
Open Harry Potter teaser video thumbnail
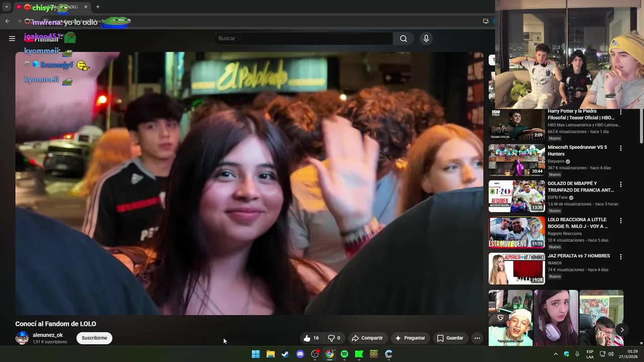(517, 125)
